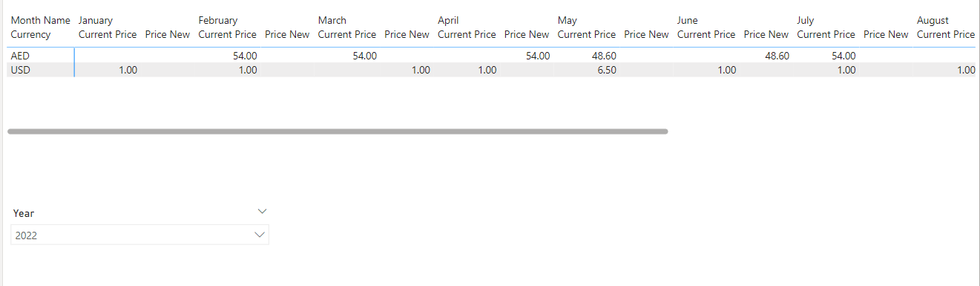This screenshot has height=286, width=980.
Task: Click the August month column header
Action: coord(933,21)
